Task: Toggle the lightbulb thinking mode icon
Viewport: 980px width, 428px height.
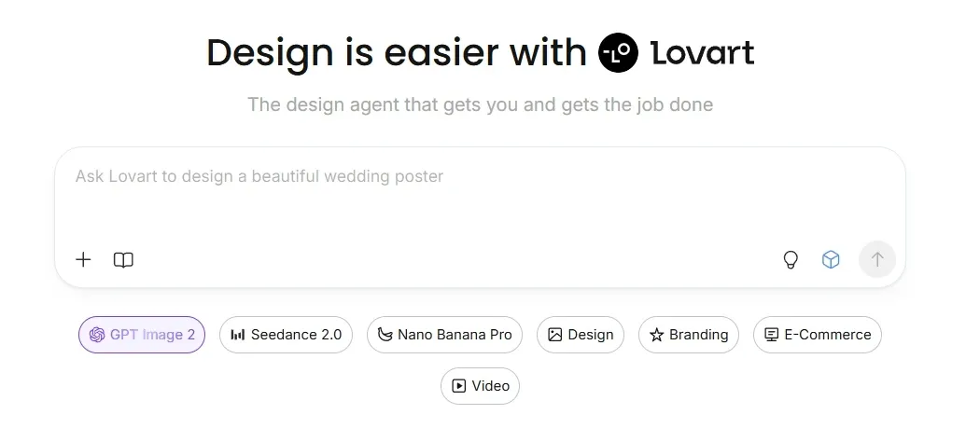Action: click(791, 260)
